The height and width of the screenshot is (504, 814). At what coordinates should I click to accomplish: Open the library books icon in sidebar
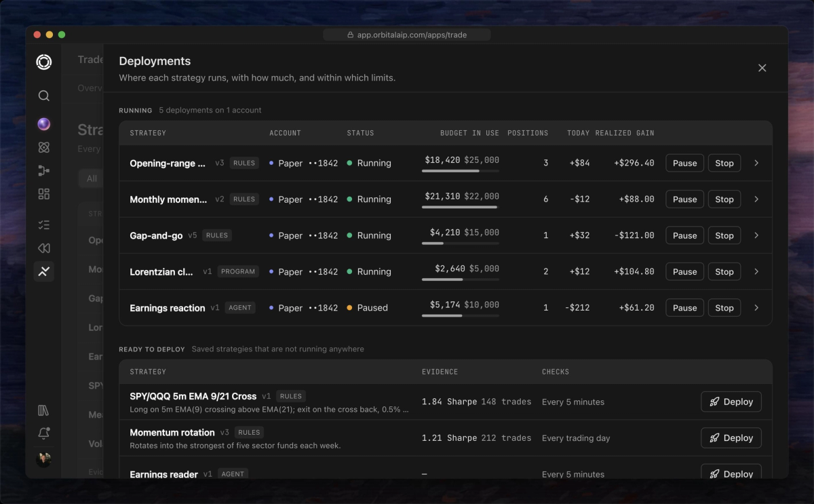[x=44, y=410]
